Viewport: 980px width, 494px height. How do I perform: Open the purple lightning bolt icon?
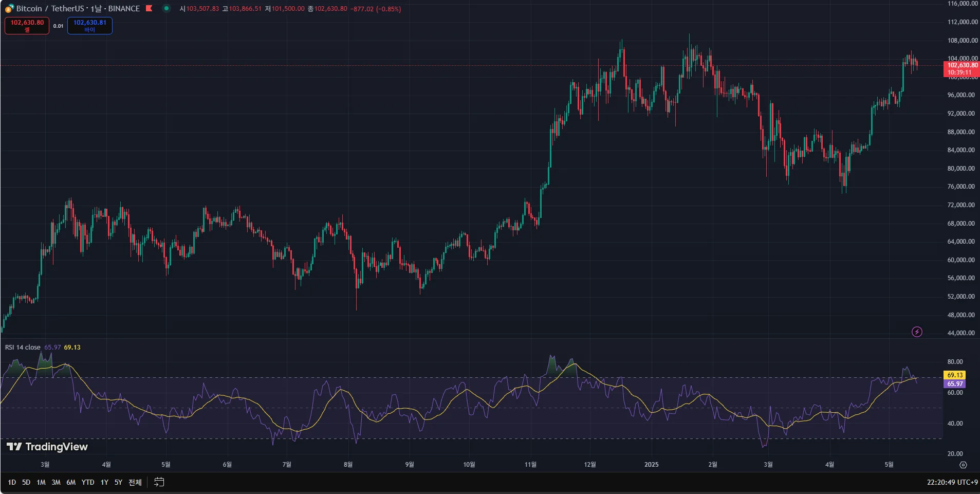917,332
